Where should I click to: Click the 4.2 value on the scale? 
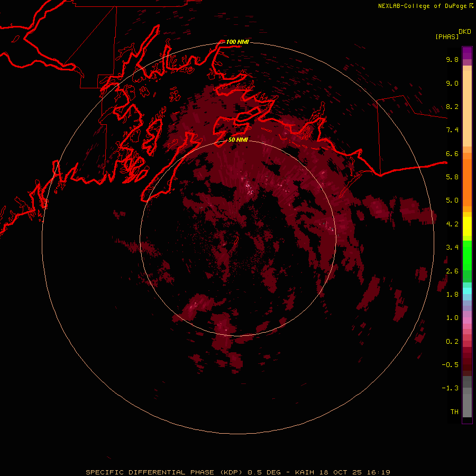click(x=452, y=224)
